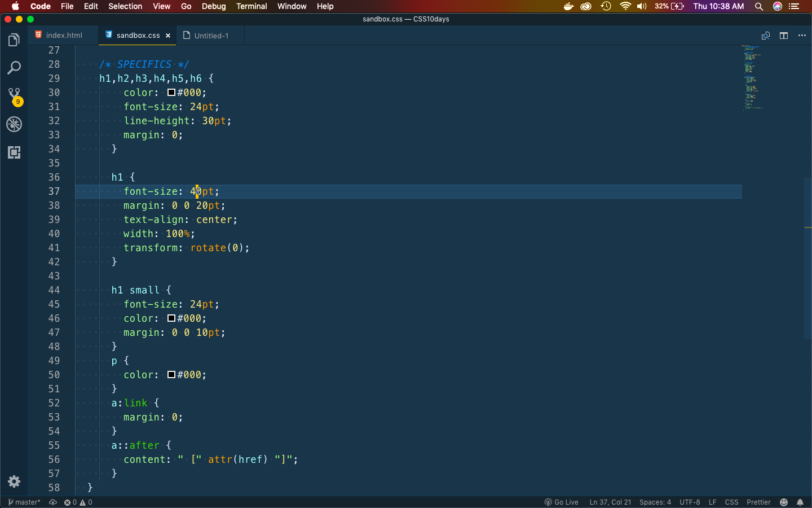Open the Manage gear settings menu

[x=14, y=481]
